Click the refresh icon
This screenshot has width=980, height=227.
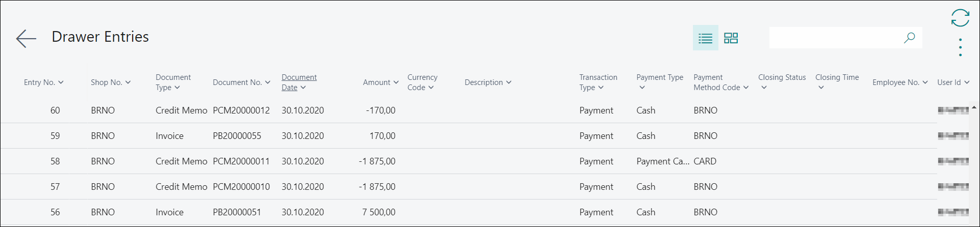(x=960, y=18)
